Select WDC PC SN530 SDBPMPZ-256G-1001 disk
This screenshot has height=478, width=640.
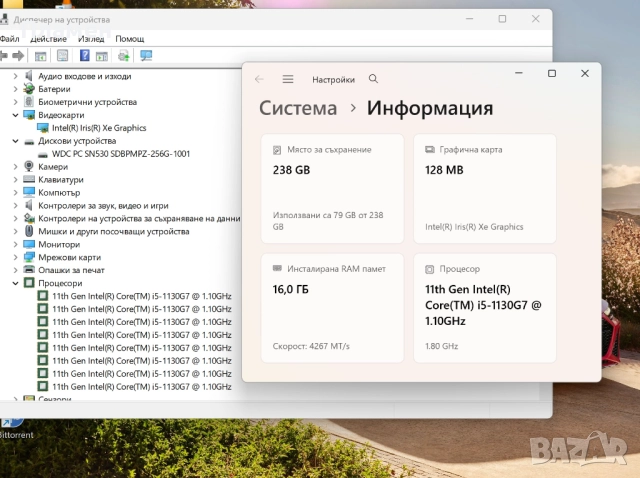point(121,154)
